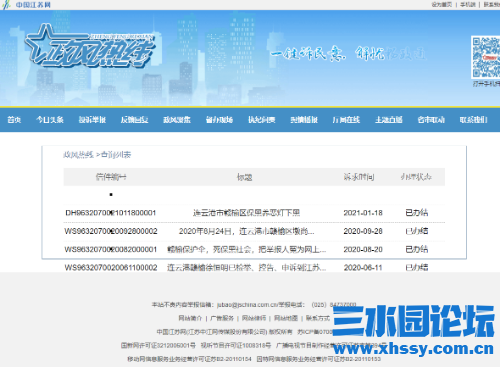The width and height of the screenshot is (500, 367).
Task: Open the 联系方式 footer link
Action: point(318,318)
